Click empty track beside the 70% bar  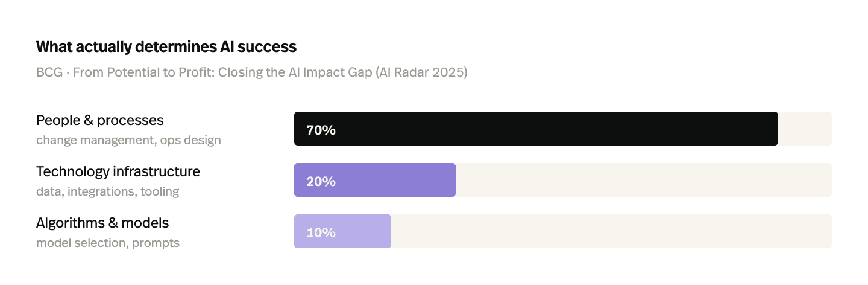(805, 129)
